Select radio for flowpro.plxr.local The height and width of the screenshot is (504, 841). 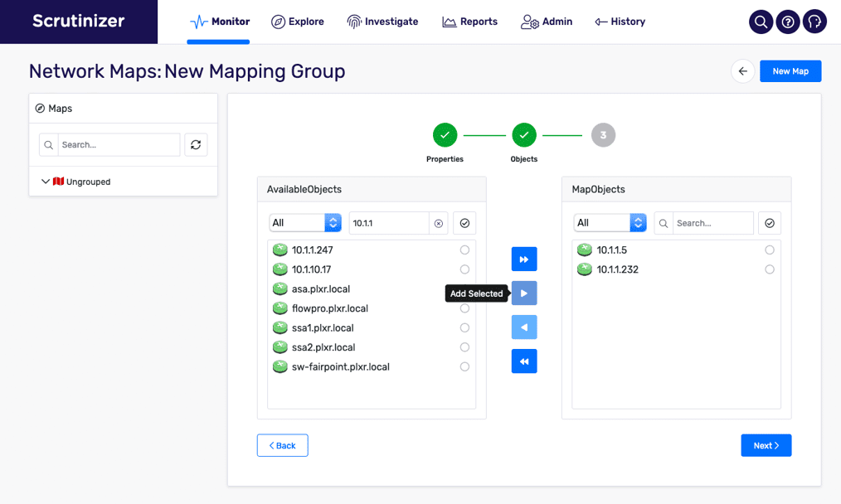(x=464, y=308)
